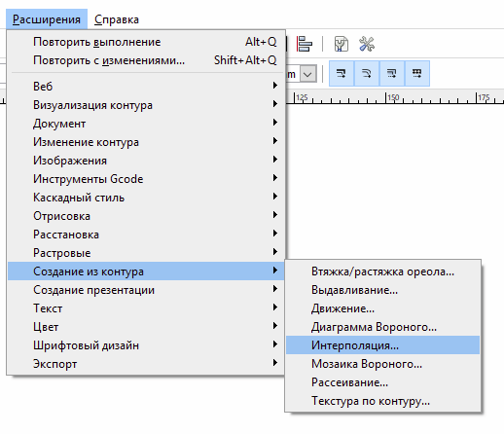Choose Повторить выполнение

pyautogui.click(x=146, y=42)
